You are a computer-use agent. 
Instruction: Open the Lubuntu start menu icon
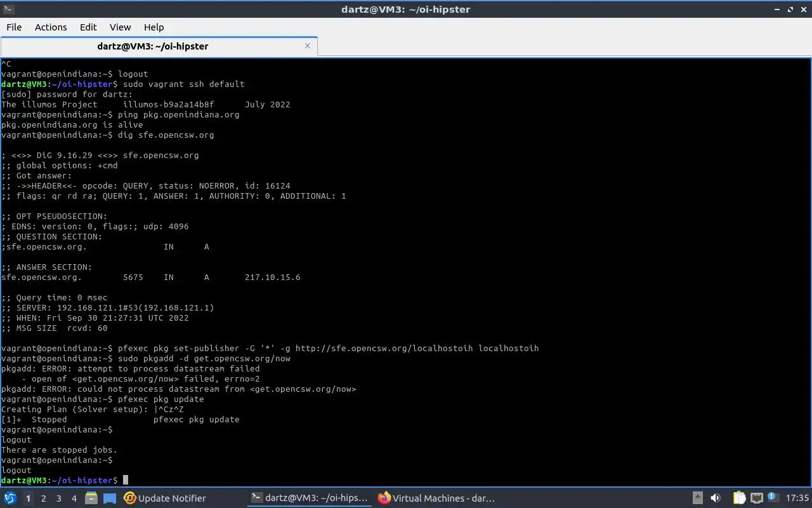10,498
